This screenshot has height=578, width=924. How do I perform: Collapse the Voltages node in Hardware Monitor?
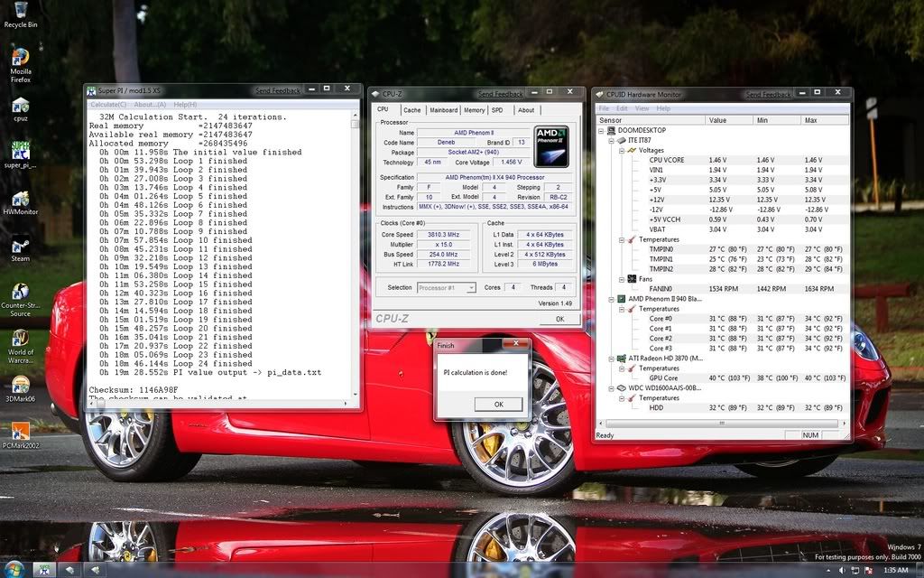pos(621,151)
